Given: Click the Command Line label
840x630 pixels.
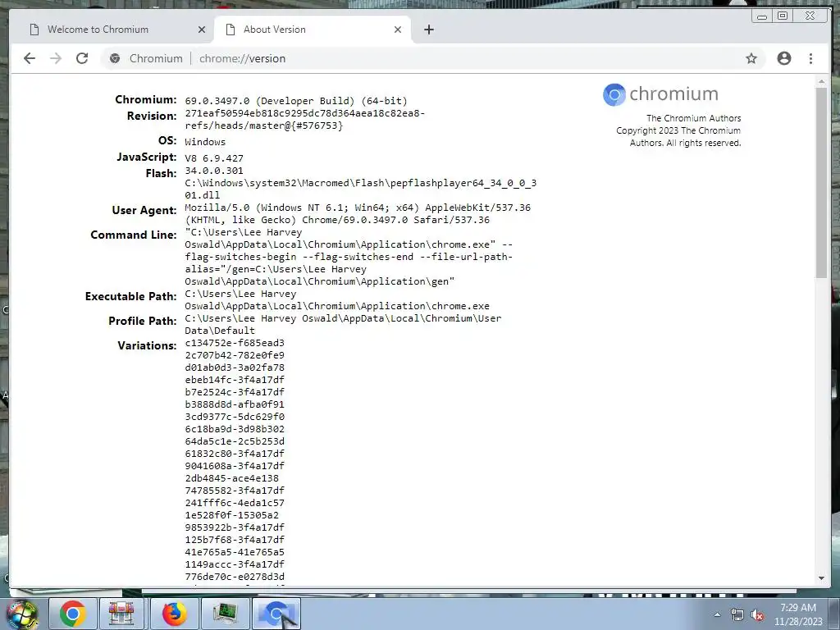Looking at the screenshot, I should [134, 235].
